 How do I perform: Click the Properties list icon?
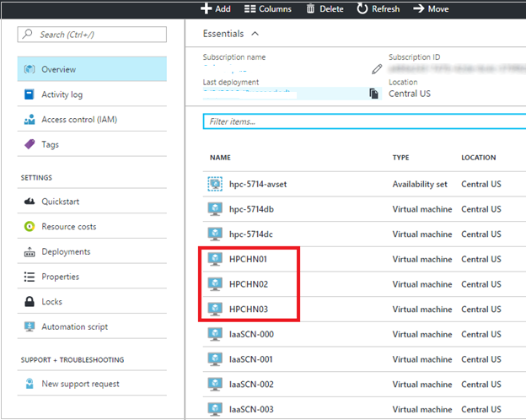pos(30,277)
